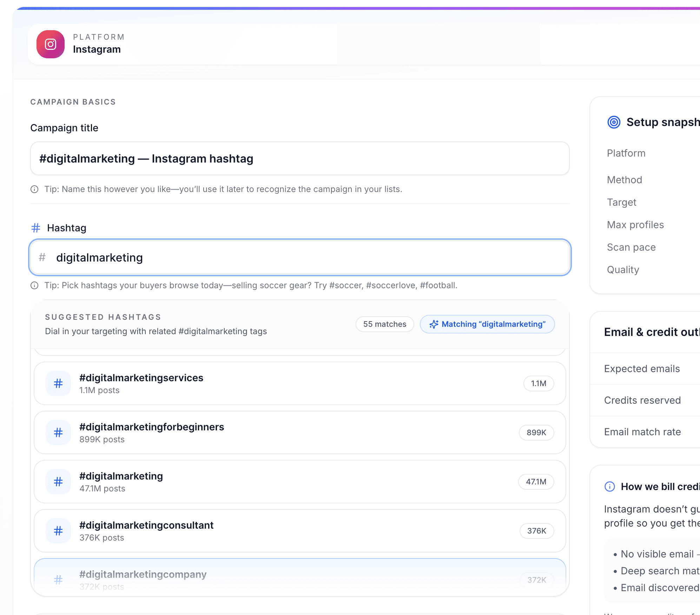Click the 47.1M post count badge

[536, 482]
